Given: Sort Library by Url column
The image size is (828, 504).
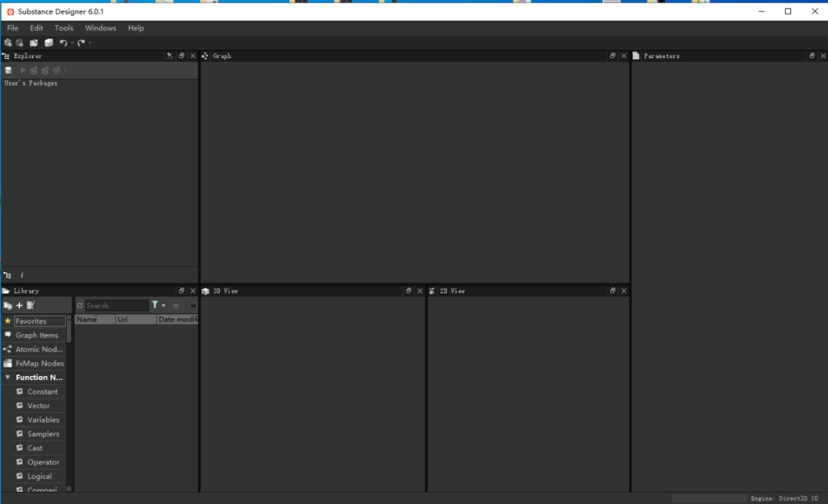Looking at the screenshot, I should pyautogui.click(x=136, y=319).
